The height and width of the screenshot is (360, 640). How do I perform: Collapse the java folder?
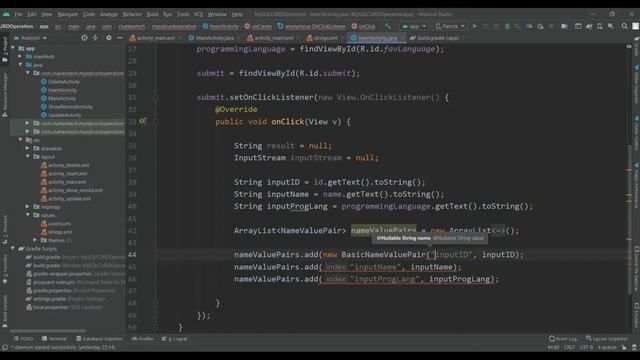tap(20, 64)
